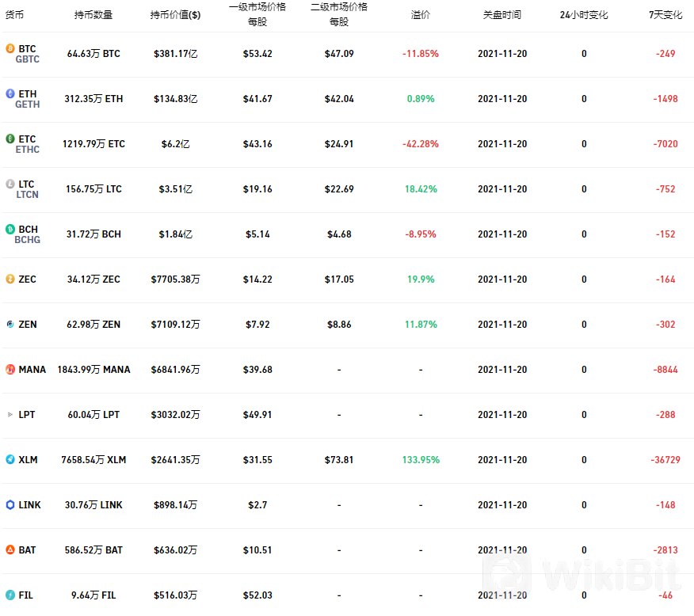Sort by 24小时变化 column header
Viewport: 694px width, 616px height.
point(584,14)
